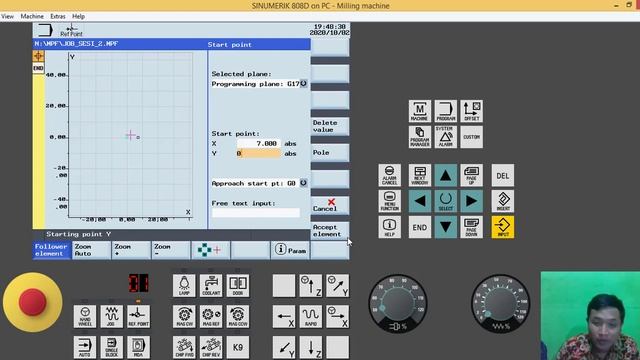Activate JOG mode
Viewport: 640px width, 360px height.
point(111,316)
